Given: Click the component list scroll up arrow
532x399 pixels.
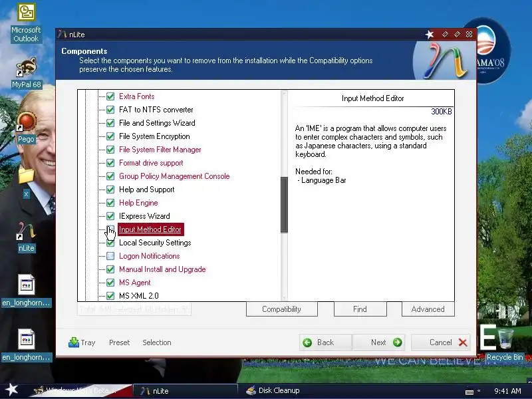Looking at the screenshot, I should (285, 94).
